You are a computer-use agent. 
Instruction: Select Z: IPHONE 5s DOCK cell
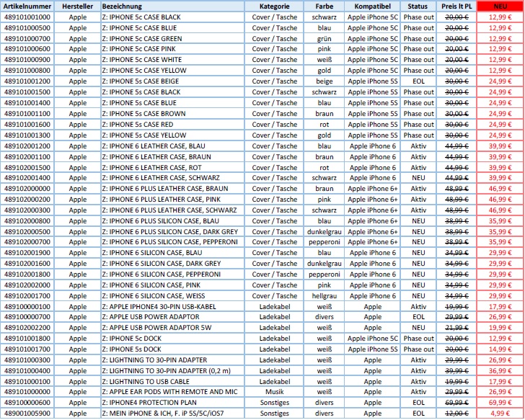[172, 349]
